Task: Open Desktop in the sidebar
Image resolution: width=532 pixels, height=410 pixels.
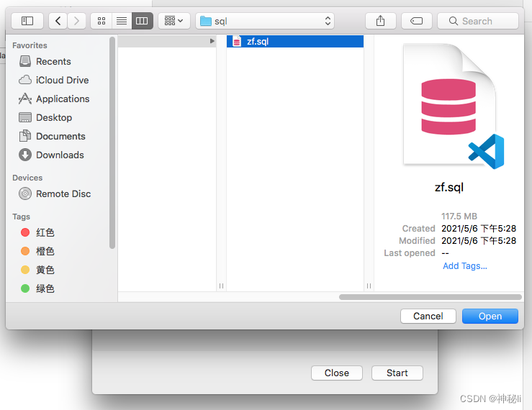Action: 54,117
